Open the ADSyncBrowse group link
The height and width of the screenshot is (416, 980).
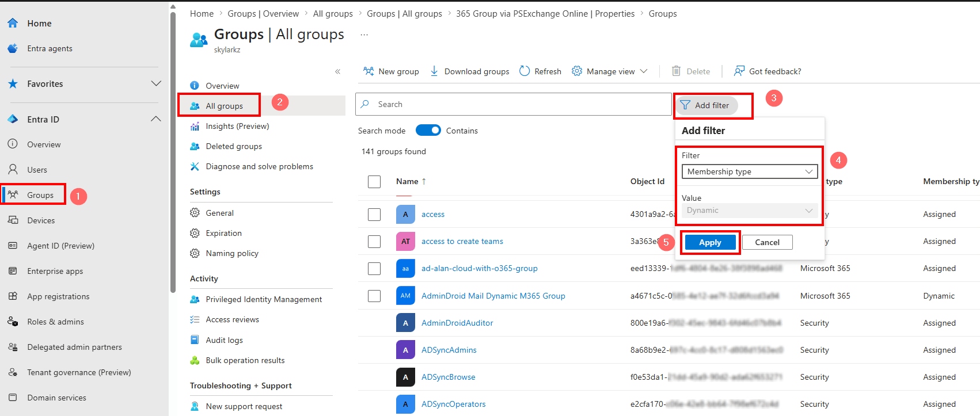pos(449,377)
